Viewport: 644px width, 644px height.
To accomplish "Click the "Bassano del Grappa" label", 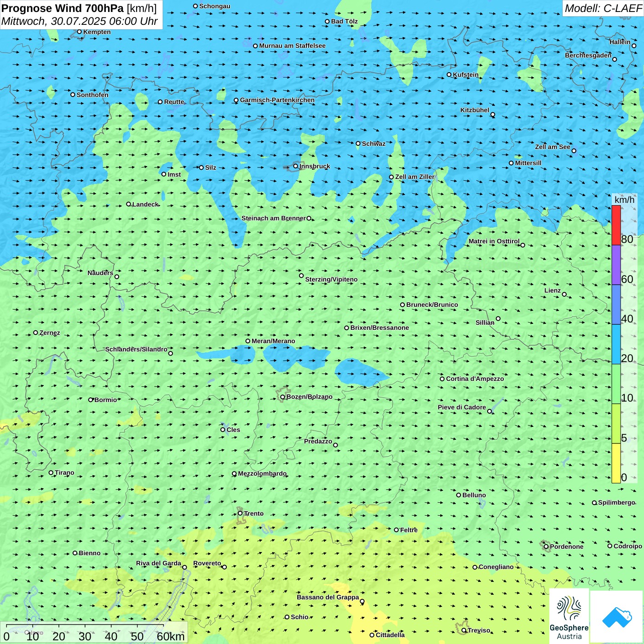I will pyautogui.click(x=328, y=597).
